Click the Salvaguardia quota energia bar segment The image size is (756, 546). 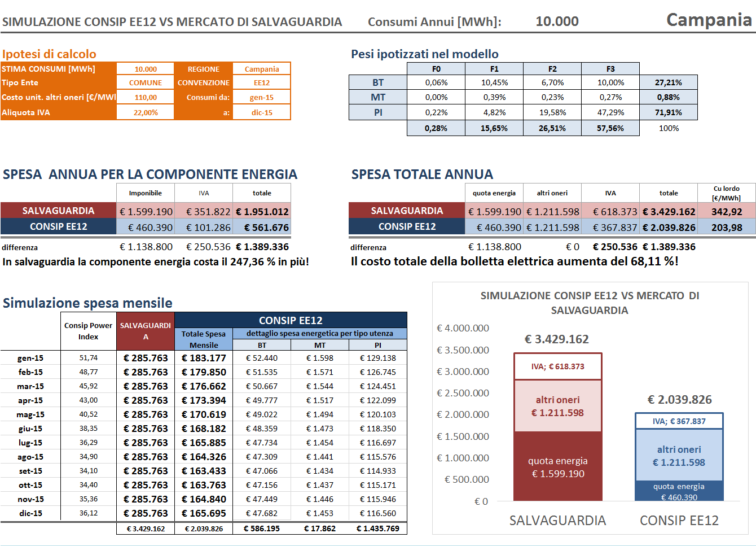tap(558, 466)
